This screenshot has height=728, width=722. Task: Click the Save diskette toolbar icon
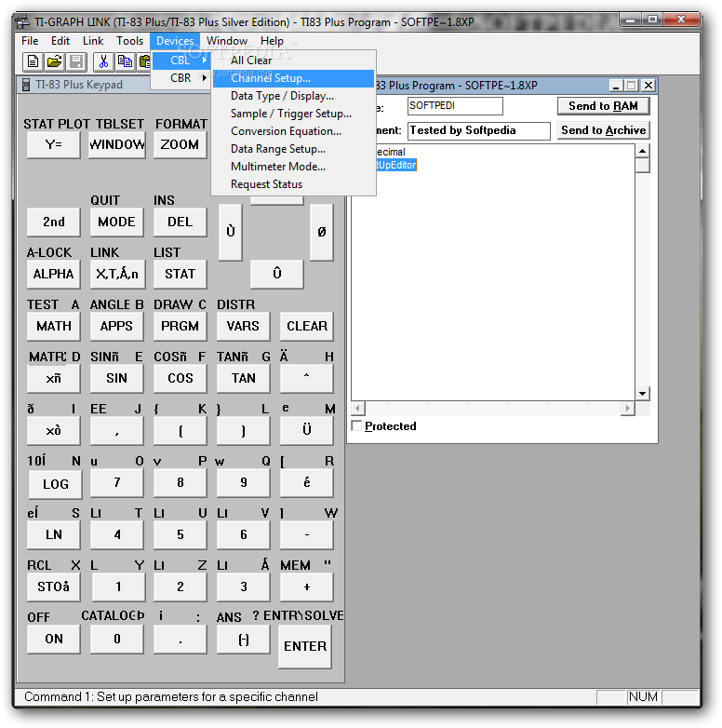tap(76, 61)
